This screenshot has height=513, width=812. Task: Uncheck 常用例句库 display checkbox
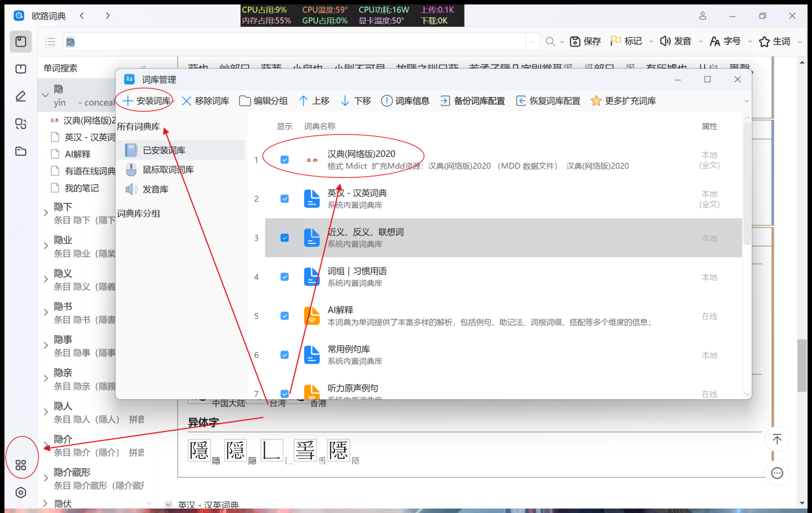coord(285,355)
